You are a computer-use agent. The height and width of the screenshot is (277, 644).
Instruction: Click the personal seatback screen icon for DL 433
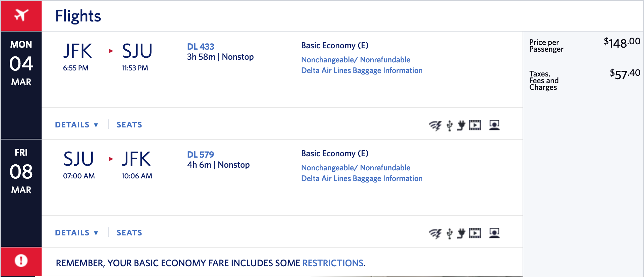494,125
